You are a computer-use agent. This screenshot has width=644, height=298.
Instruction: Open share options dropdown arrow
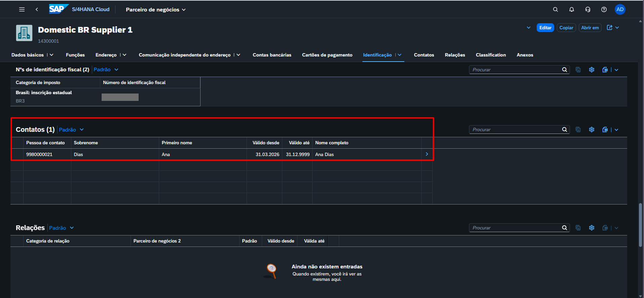coord(617,28)
